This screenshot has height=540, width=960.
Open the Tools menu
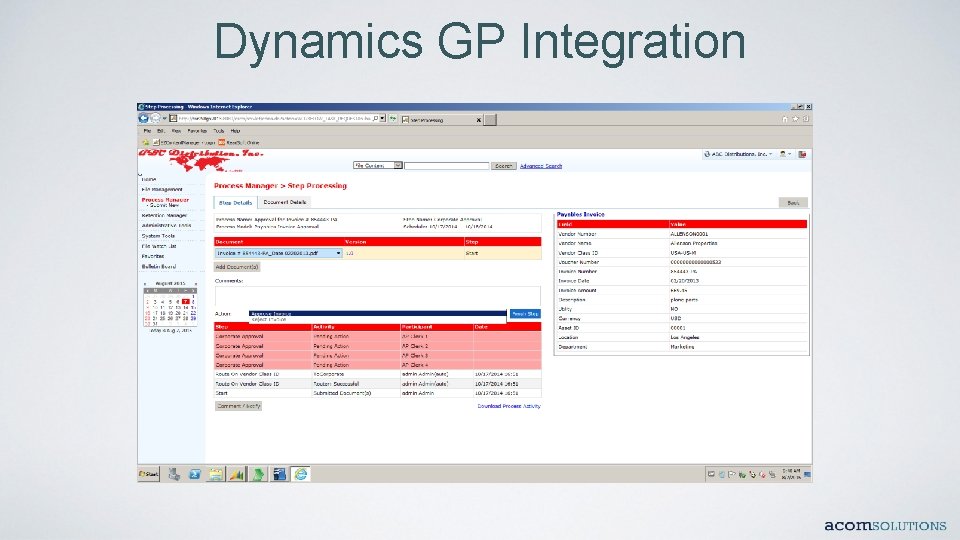[219, 131]
